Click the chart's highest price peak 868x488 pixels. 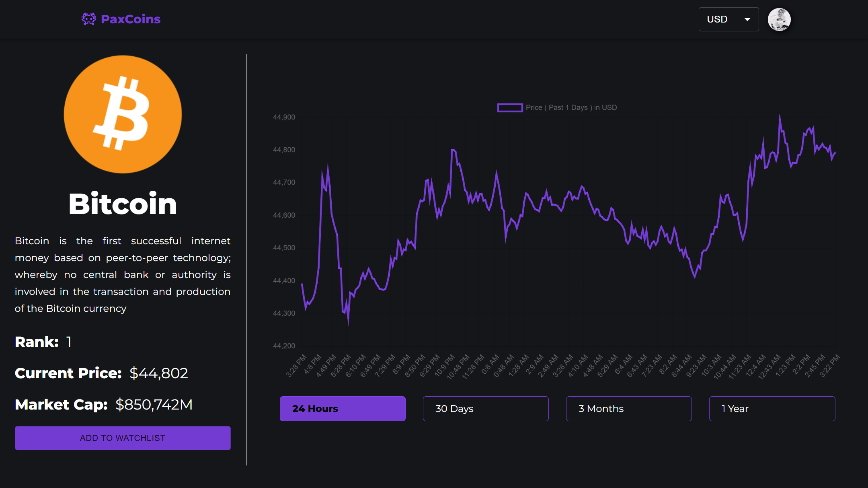(x=780, y=115)
